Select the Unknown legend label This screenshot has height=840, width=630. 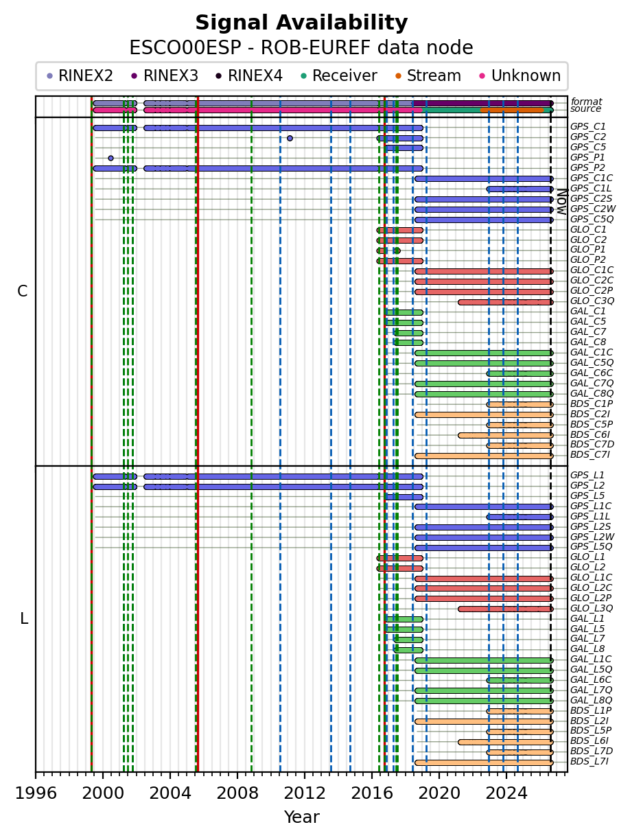(x=526, y=76)
